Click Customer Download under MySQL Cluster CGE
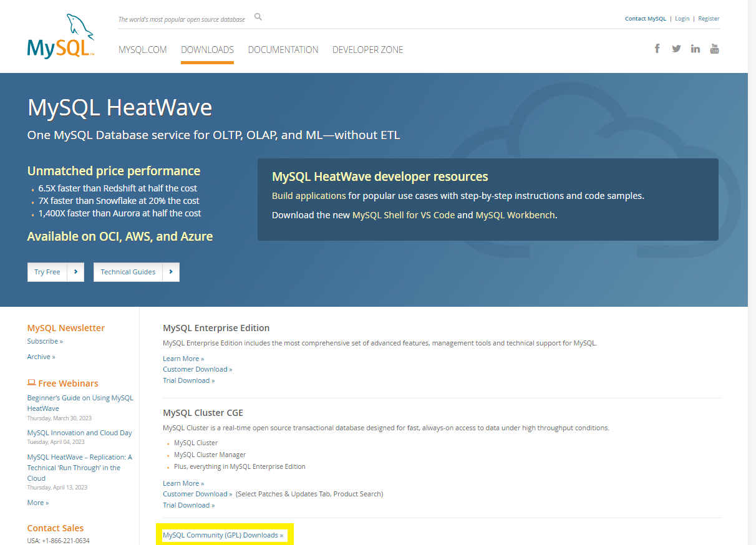The image size is (756, 545). click(197, 494)
